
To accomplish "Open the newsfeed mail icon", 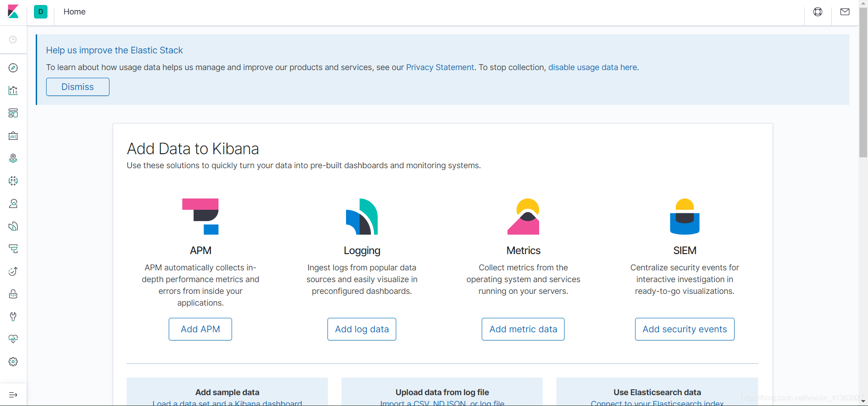I will [x=845, y=12].
